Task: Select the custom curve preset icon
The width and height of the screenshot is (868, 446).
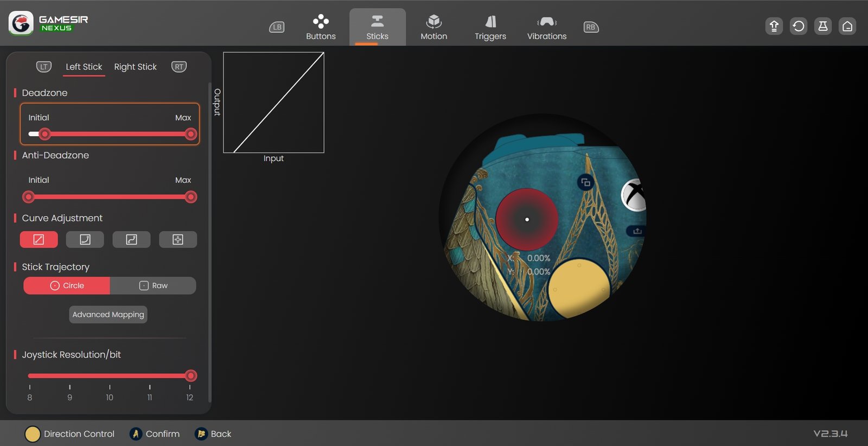Action: point(178,239)
